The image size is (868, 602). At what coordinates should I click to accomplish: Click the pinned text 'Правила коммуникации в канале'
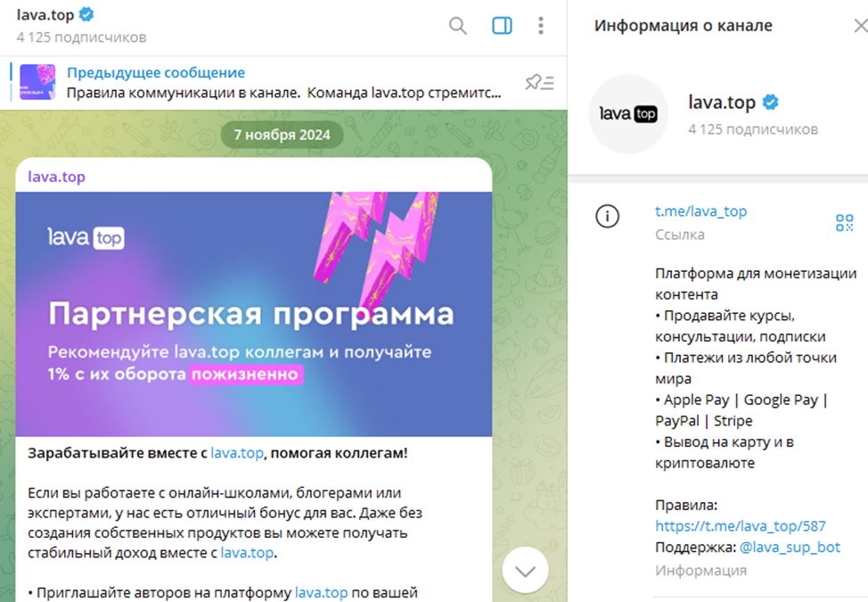pyautogui.click(x=184, y=93)
